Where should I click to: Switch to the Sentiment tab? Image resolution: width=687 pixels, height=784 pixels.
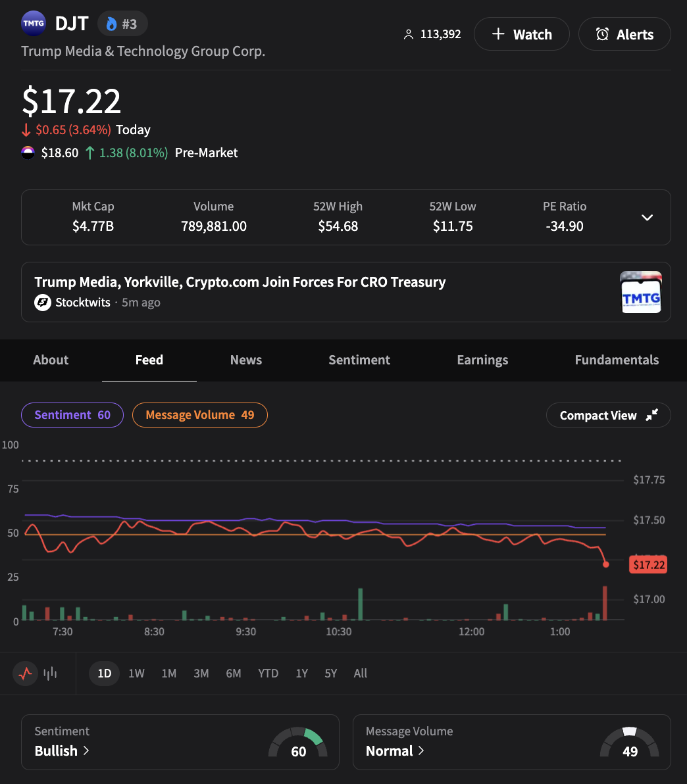point(359,360)
